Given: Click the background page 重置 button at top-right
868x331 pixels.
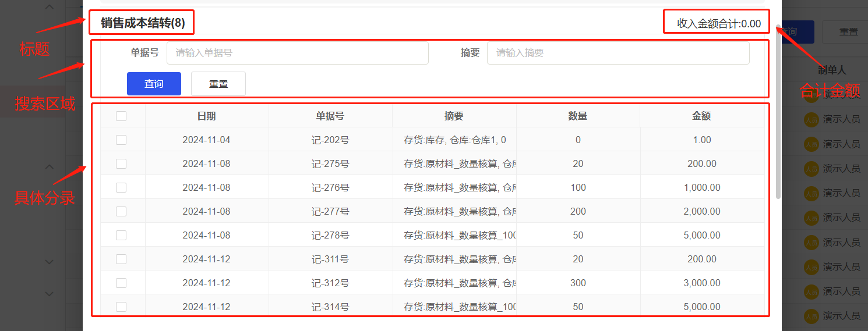Looking at the screenshot, I should pyautogui.click(x=848, y=32).
